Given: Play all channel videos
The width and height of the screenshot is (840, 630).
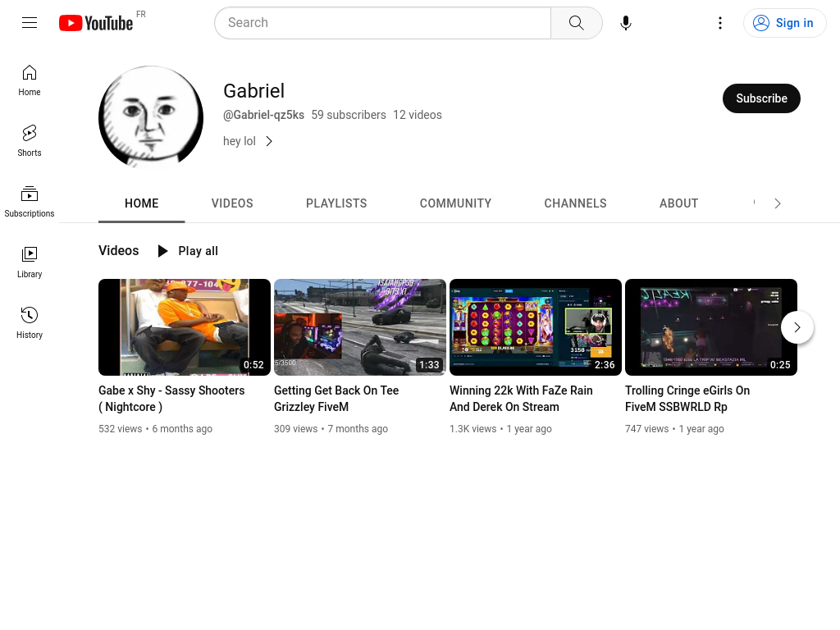Looking at the screenshot, I should [x=188, y=251].
